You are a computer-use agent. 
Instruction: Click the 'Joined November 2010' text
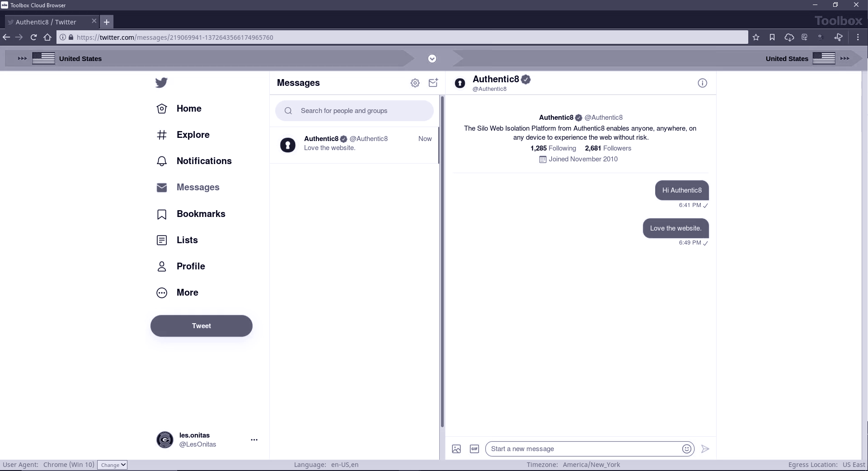(583, 159)
